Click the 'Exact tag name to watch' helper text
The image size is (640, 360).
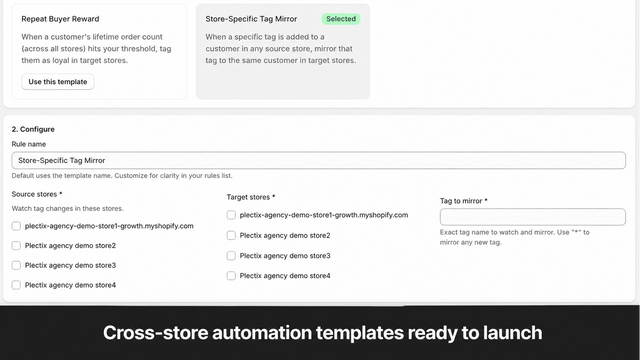(x=514, y=237)
